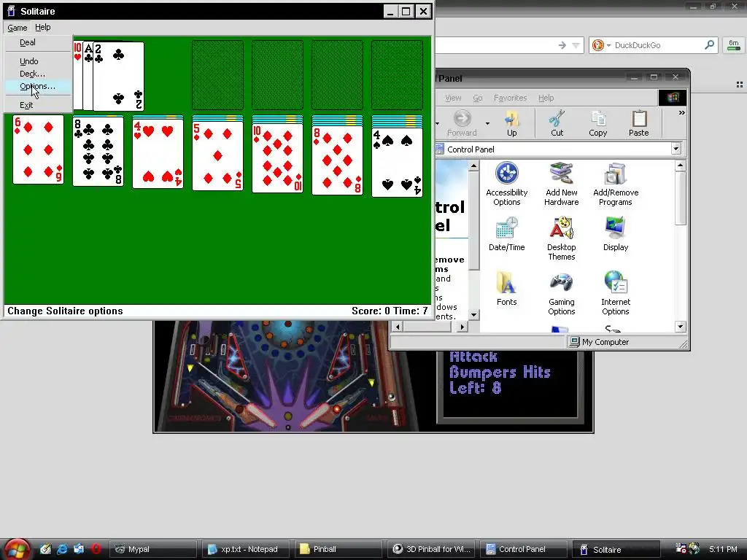Open the Favorites menu in Control Panel

510,98
